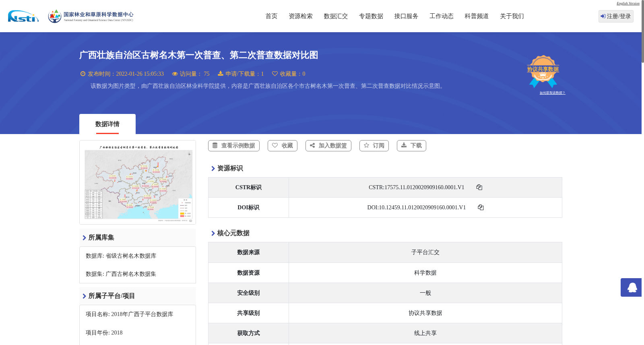The height and width of the screenshot is (345, 644).
Task: Click the 收藏 button
Action: pyautogui.click(x=283, y=146)
